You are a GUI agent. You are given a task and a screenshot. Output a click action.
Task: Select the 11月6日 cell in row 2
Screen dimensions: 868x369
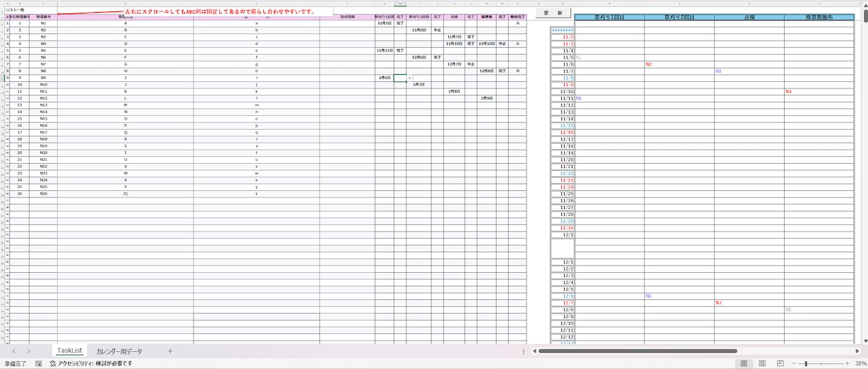point(419,30)
